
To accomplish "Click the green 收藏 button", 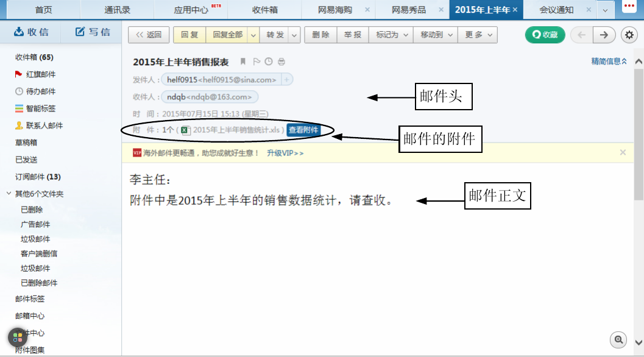I will (545, 35).
